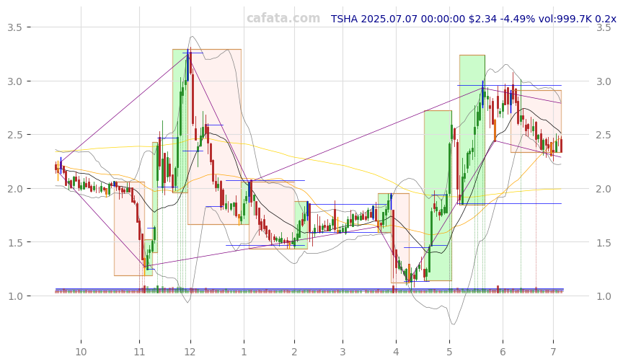This screenshot has width=623, height=364.
Task: Click the x-axis month label 11
Action: point(139,352)
